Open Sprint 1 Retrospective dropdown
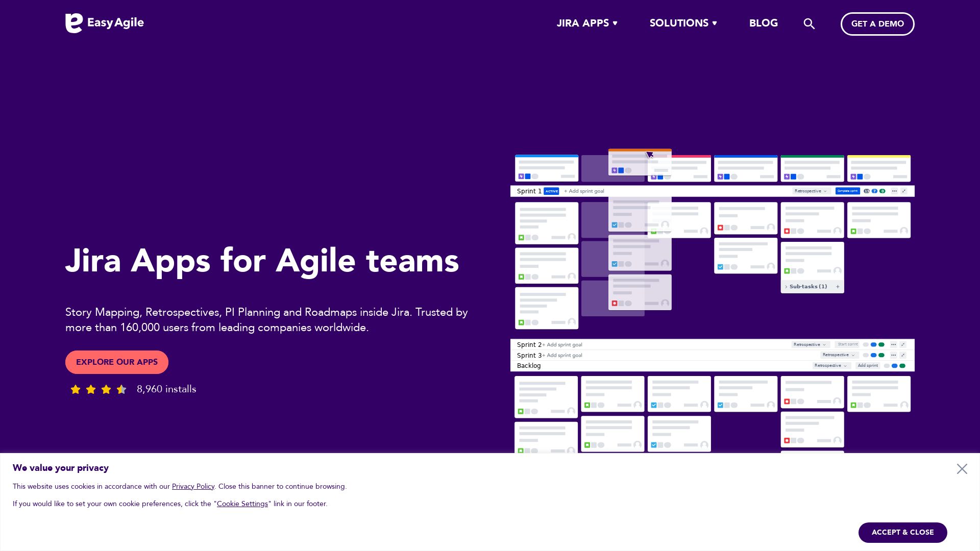This screenshot has height=551, width=980. click(x=811, y=191)
